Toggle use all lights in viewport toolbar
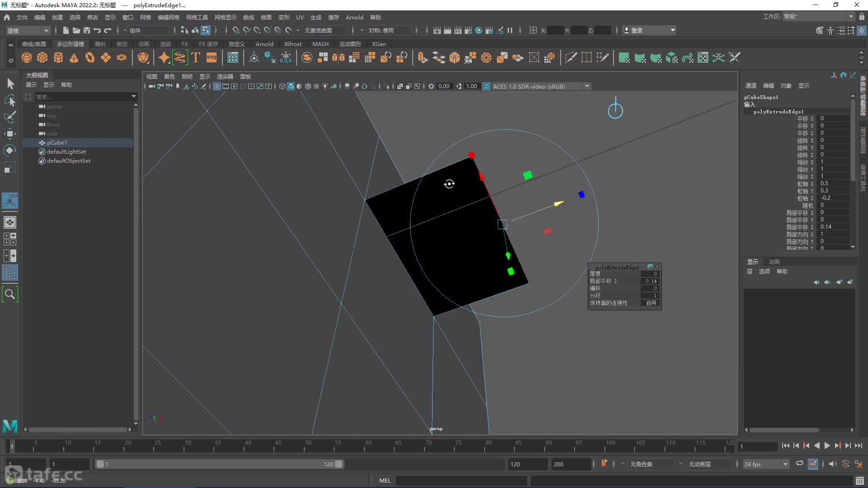Screen dimensions: 868x488 (325, 86)
